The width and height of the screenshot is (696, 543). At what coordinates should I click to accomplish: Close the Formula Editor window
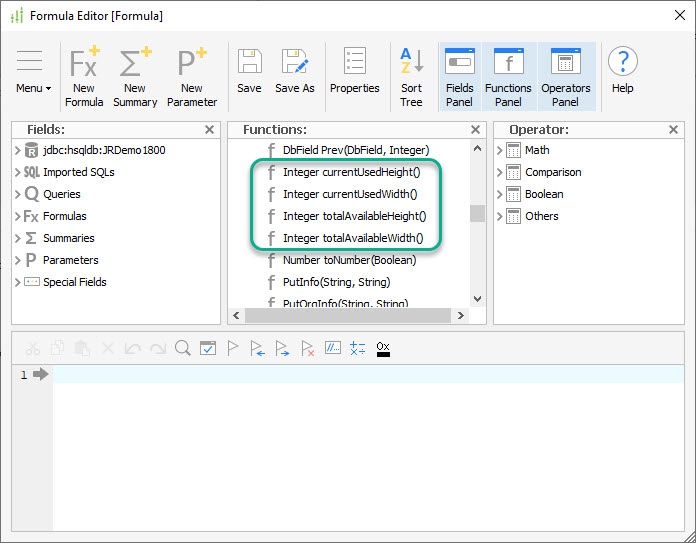click(x=680, y=16)
